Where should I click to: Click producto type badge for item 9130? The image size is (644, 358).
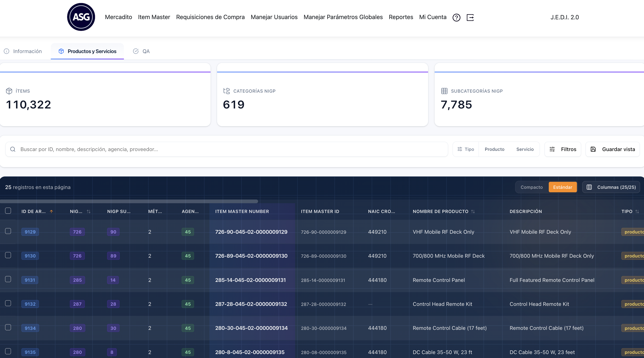tap(633, 256)
